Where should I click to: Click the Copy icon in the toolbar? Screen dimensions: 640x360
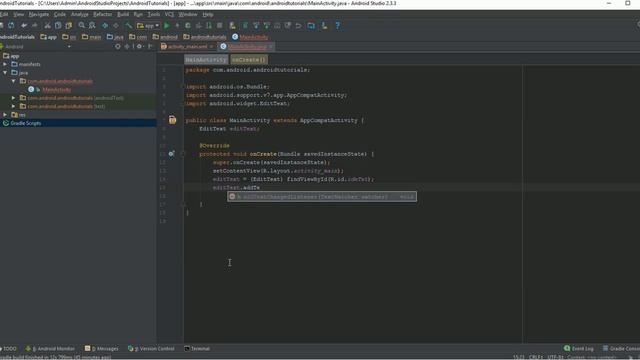58,25
